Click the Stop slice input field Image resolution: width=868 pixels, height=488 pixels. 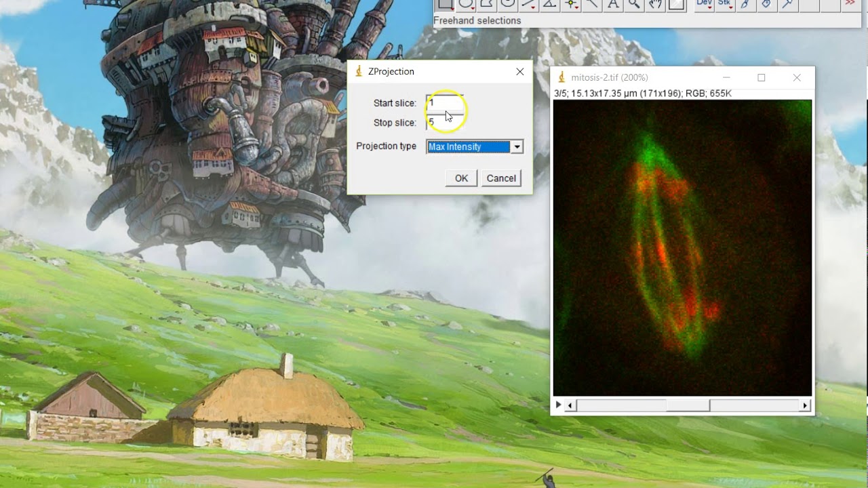(x=445, y=123)
